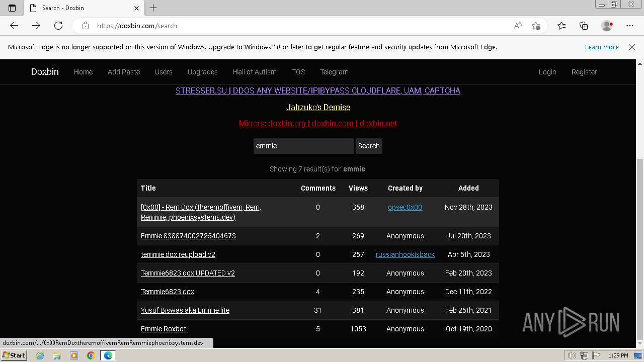Open the network tray icon
Screen dimensions: 644x362
coord(584,355)
